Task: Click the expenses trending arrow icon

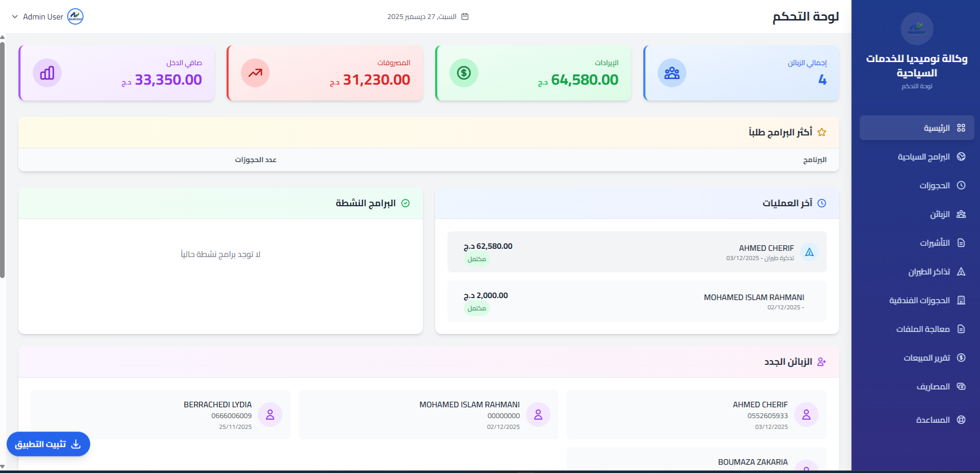Action: click(x=255, y=73)
